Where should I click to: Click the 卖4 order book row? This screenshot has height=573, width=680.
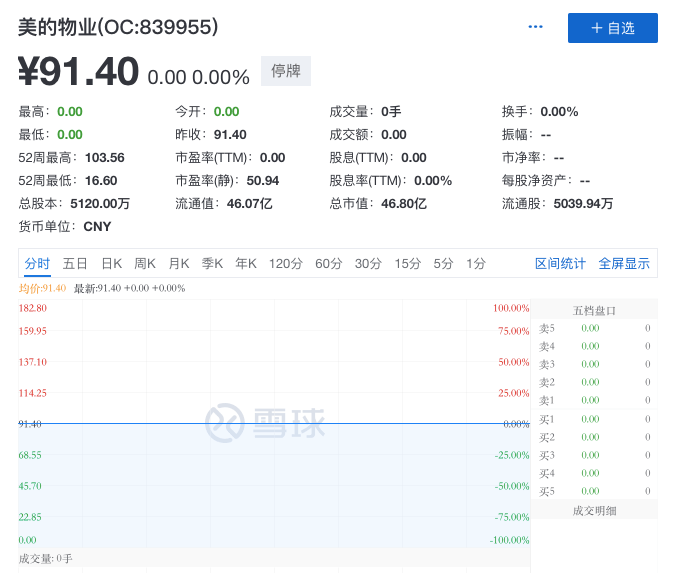click(x=594, y=346)
